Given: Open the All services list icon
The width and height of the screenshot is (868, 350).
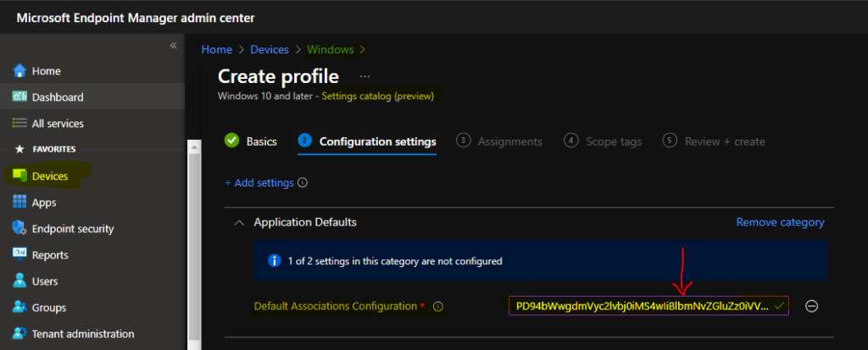Looking at the screenshot, I should 19,123.
